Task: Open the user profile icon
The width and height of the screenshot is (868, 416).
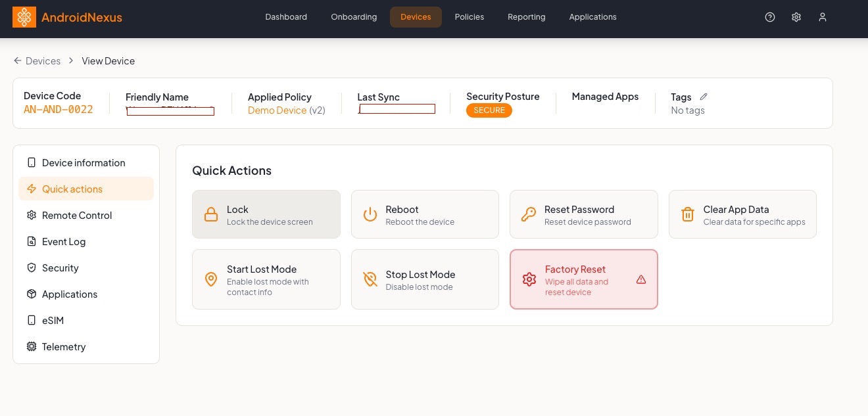Action: (x=823, y=17)
